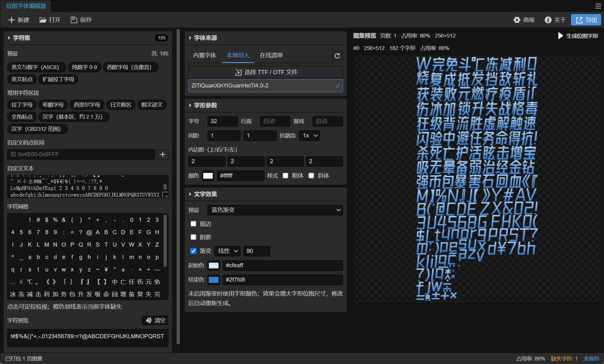This screenshot has height=364, width=604.
Task: Select the 位图字体编辑器 window tab
Action: tap(26, 6)
